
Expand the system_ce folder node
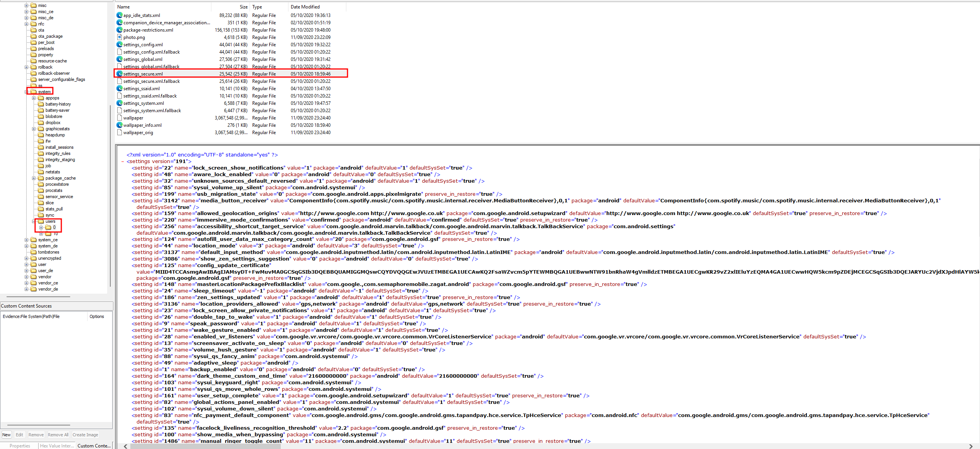(x=27, y=240)
